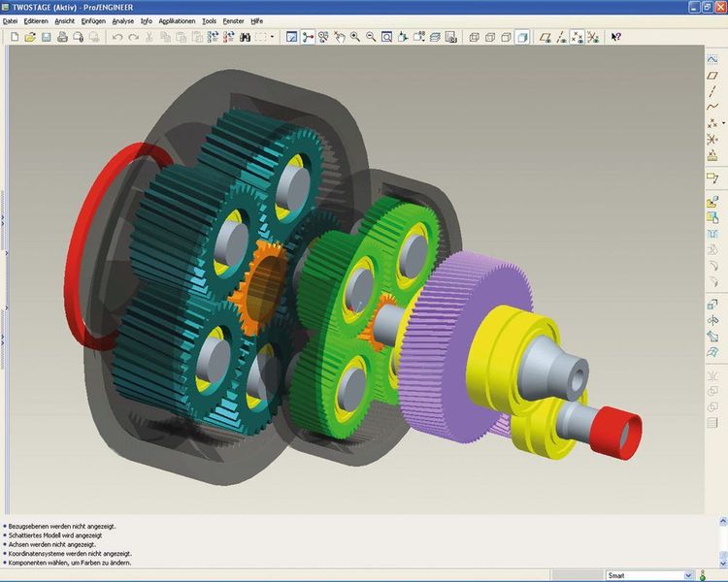Screen dimensions: 728x582
Task: Switch to wireframe display mode
Action: coord(474,37)
